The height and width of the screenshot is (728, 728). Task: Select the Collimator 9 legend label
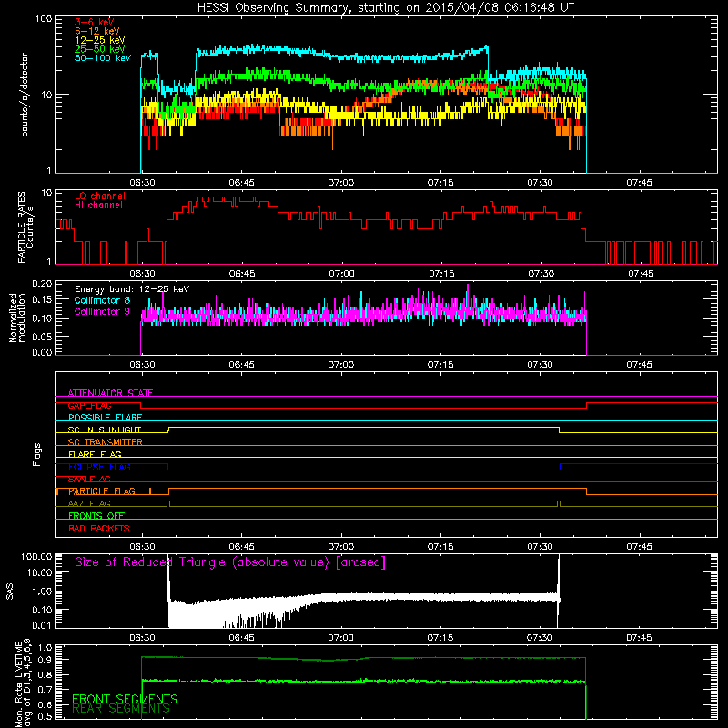102,311
